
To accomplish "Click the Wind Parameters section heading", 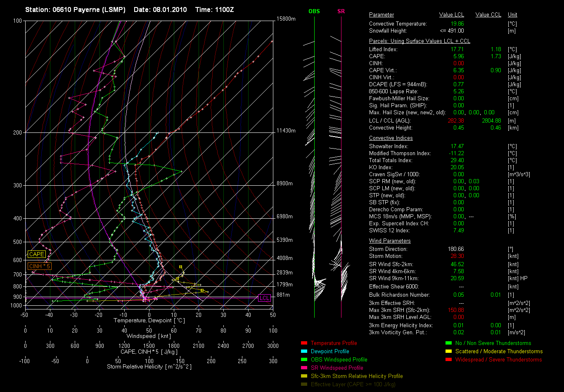I will coord(390,241).
